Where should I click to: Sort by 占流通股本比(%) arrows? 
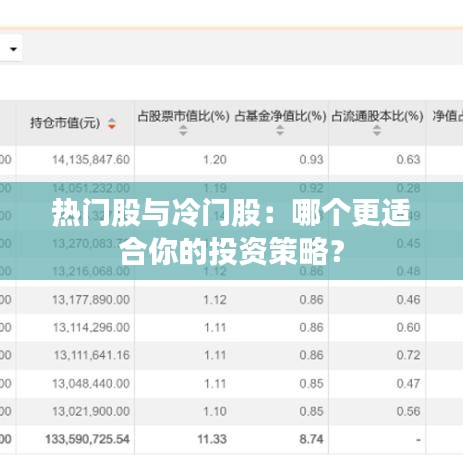pyautogui.click(x=377, y=130)
